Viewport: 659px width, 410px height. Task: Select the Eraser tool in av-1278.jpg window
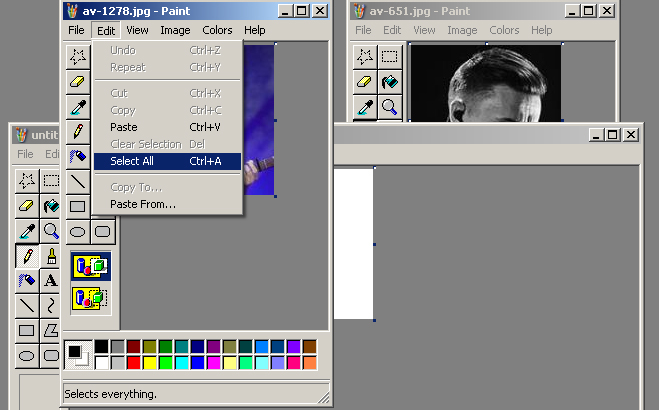(x=78, y=81)
